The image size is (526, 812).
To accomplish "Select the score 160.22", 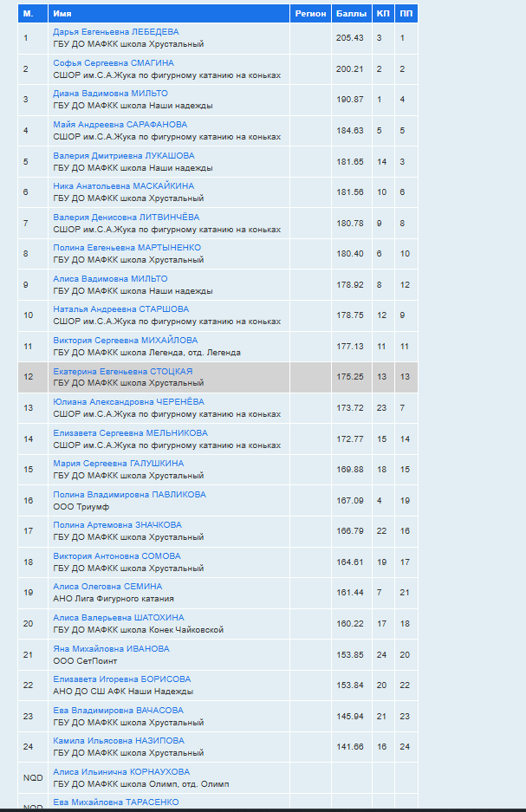I will coord(350,625).
